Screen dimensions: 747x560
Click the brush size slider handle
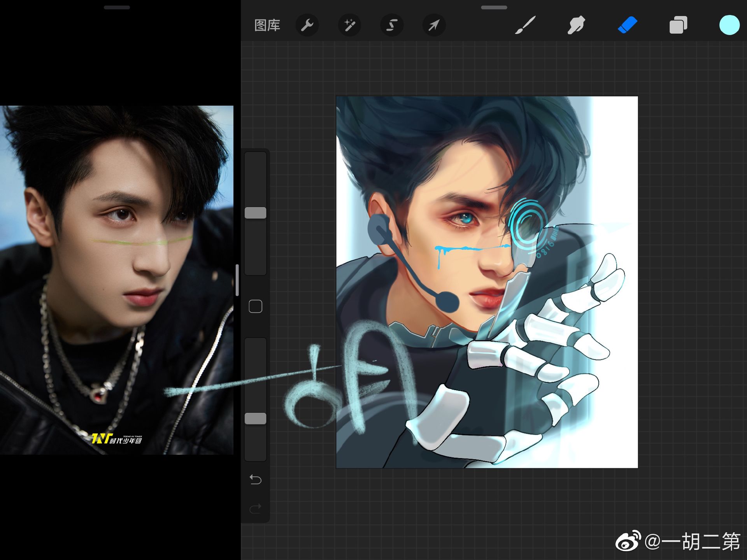click(x=255, y=213)
